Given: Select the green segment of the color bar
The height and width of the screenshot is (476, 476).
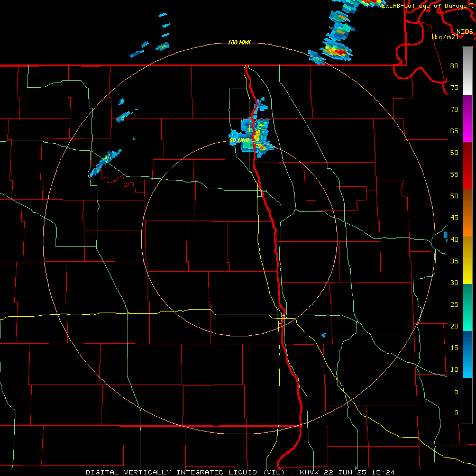Looking at the screenshot, I should tap(467, 307).
